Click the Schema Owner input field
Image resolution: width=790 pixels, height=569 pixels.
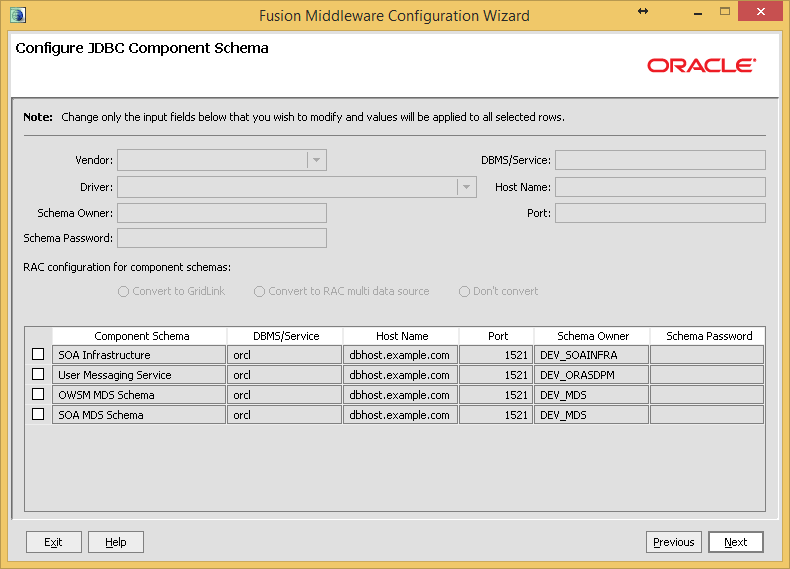click(x=222, y=213)
